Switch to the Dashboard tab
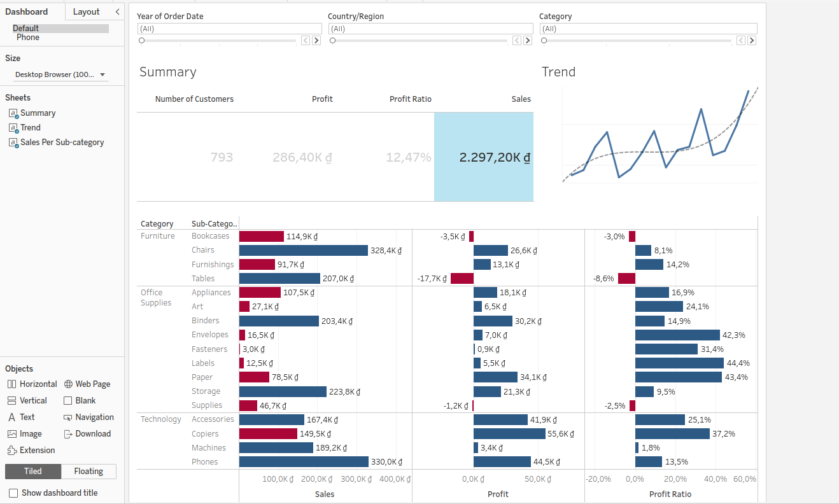 pos(27,11)
